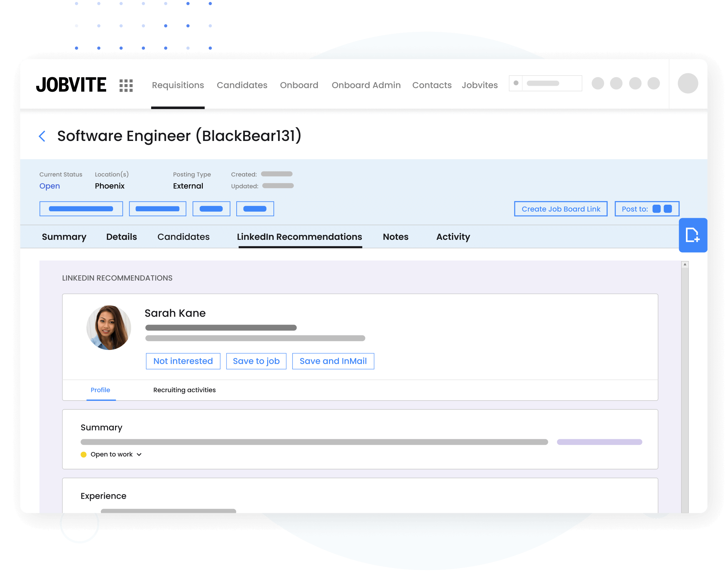Open the apps grid icon beside Jobvite logo
Screen dimensions: 728x572
(126, 85)
